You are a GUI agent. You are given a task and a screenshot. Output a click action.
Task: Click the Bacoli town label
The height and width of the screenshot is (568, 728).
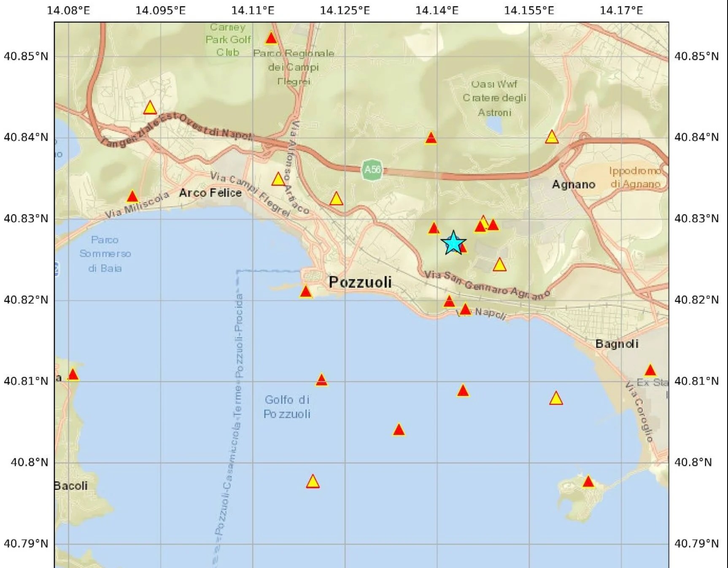click(x=71, y=486)
